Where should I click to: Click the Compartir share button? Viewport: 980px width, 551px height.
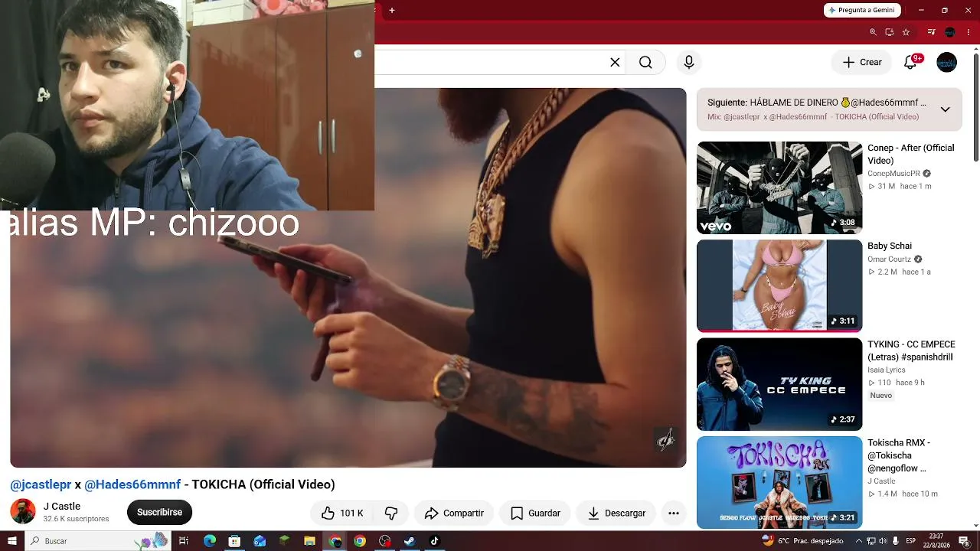[x=454, y=513]
